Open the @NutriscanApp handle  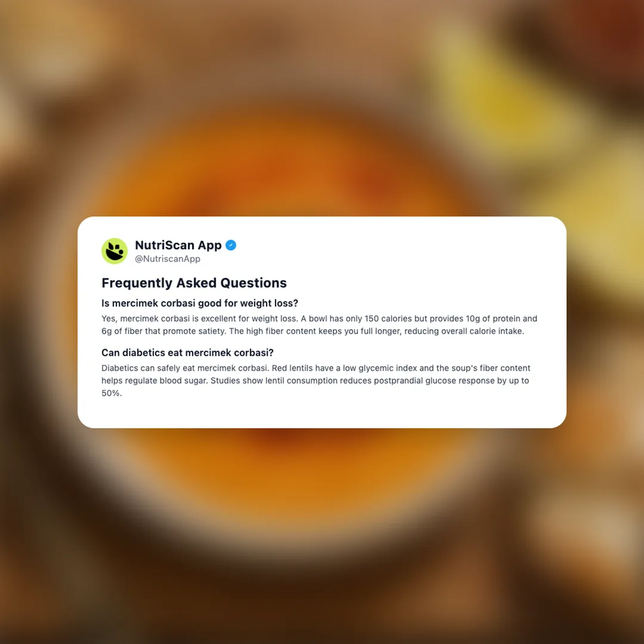coord(168,259)
